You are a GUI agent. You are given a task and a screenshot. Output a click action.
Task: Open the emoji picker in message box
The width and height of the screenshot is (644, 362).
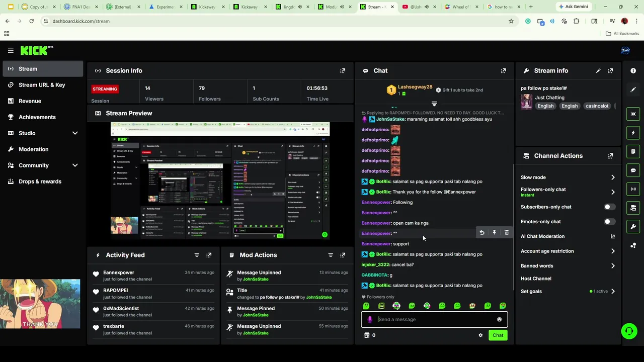click(x=499, y=320)
